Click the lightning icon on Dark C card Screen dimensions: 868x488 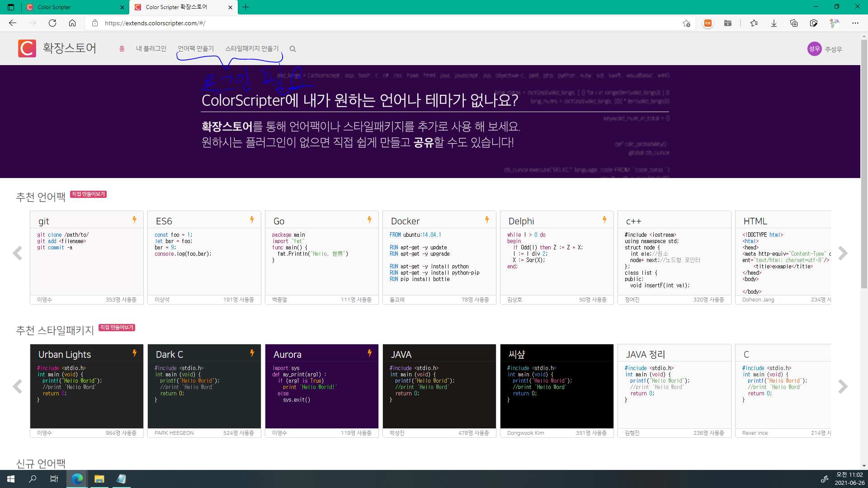tap(252, 353)
